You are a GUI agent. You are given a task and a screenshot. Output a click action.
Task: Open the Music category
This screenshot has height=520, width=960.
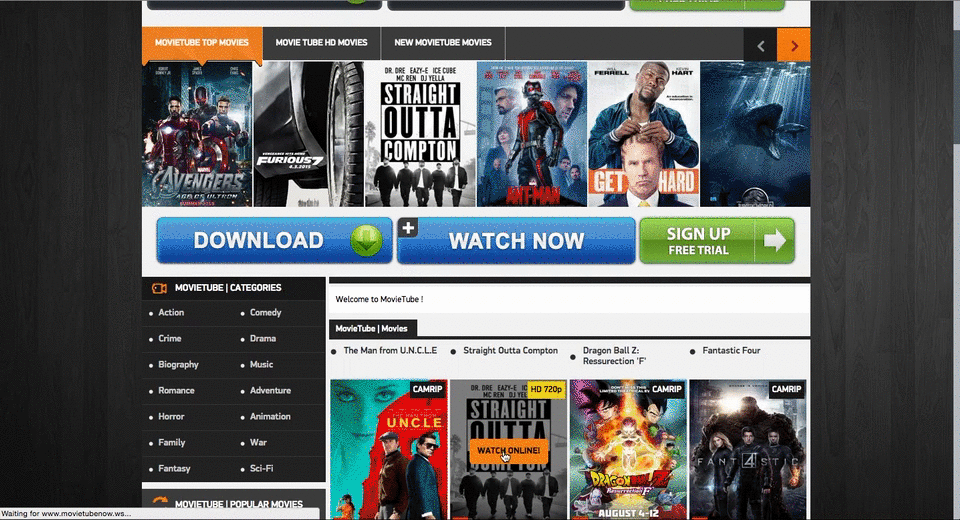click(261, 364)
